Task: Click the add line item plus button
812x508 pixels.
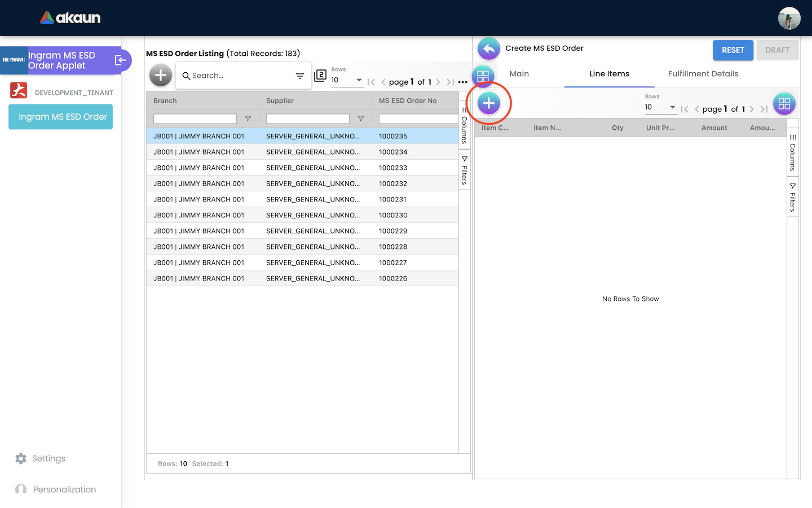Action: click(489, 103)
